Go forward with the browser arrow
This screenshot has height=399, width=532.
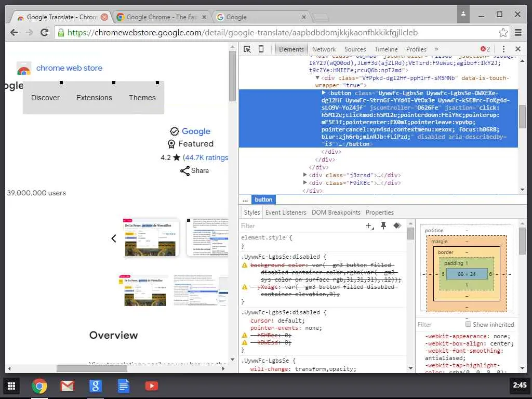30,33
